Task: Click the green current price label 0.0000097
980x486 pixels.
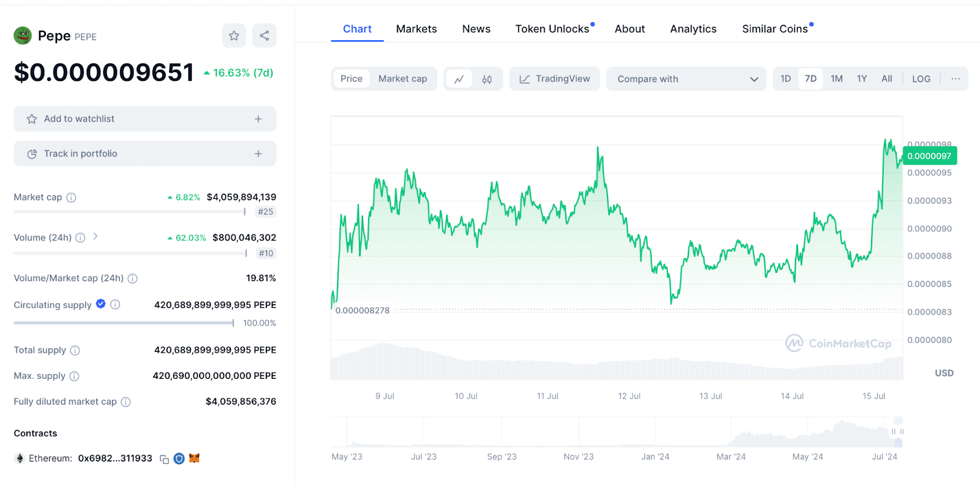Action: pos(929,156)
